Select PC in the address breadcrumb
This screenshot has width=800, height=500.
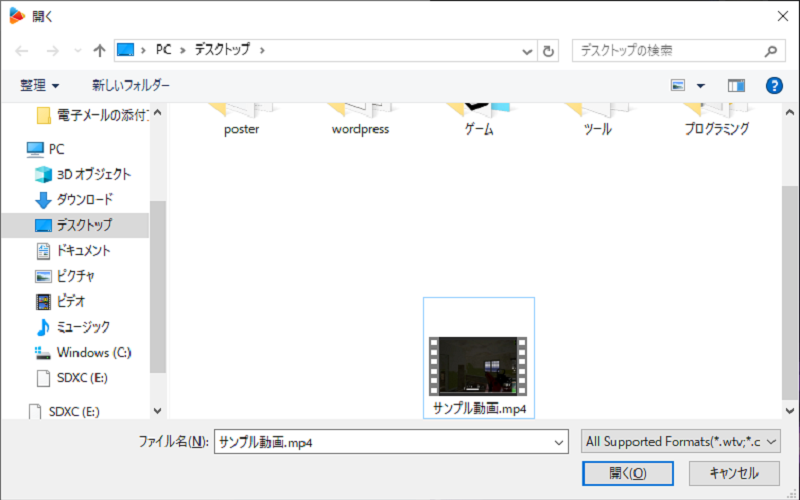coord(163,50)
